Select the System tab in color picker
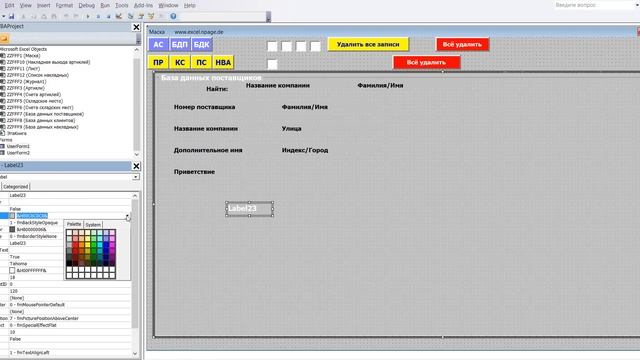640x360 pixels. click(x=93, y=225)
